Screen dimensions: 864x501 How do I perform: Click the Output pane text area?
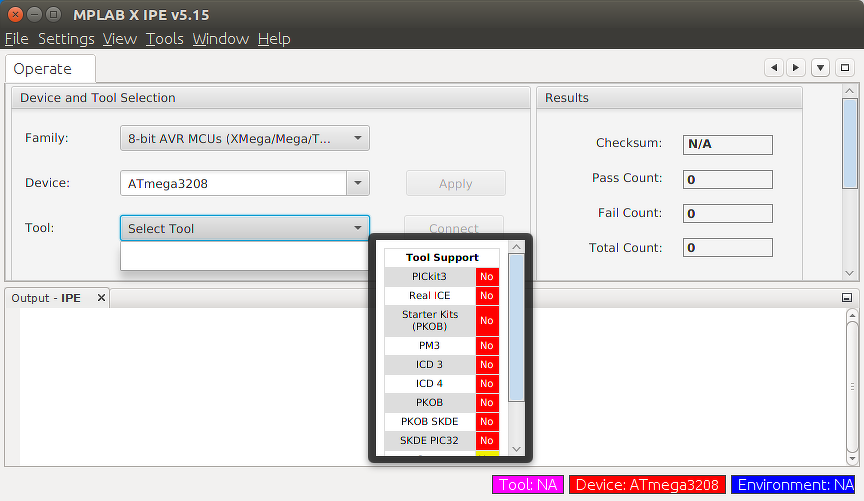coord(433,386)
